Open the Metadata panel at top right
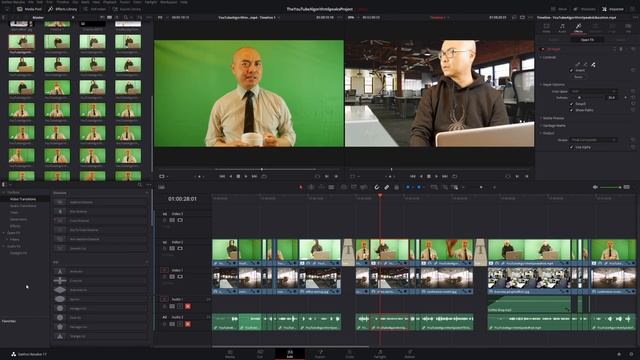Screen dimensions: 640x360 pyautogui.click(x=584, y=9)
